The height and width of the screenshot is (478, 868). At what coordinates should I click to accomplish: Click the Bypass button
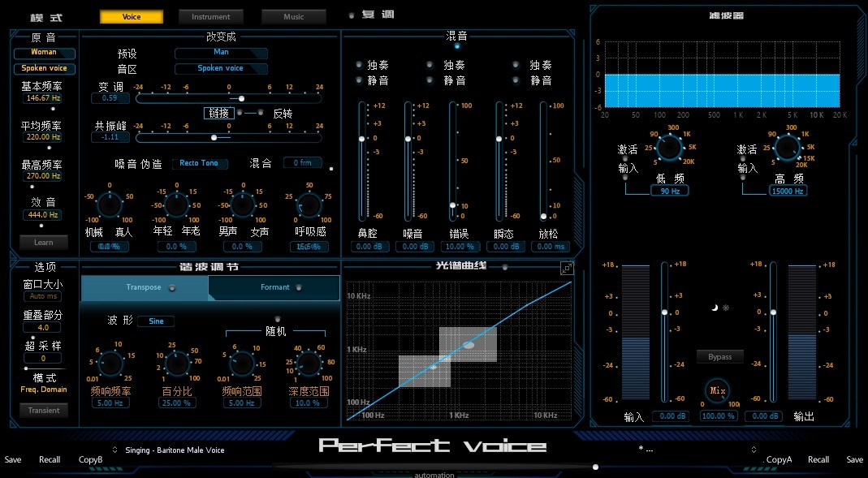tap(719, 357)
